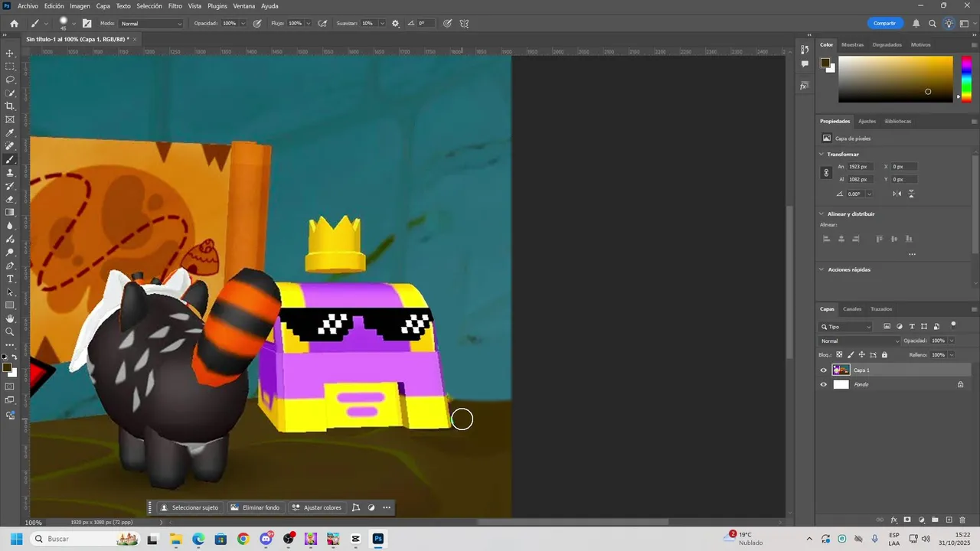The image size is (980, 551).
Task: Open Photoshop search magnifier icon
Action: 932,24
